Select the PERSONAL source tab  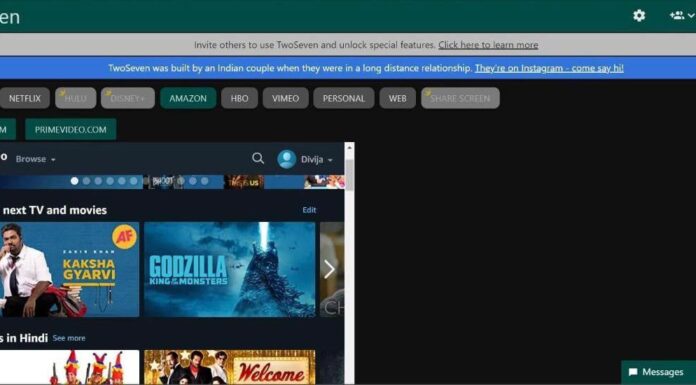[344, 98]
